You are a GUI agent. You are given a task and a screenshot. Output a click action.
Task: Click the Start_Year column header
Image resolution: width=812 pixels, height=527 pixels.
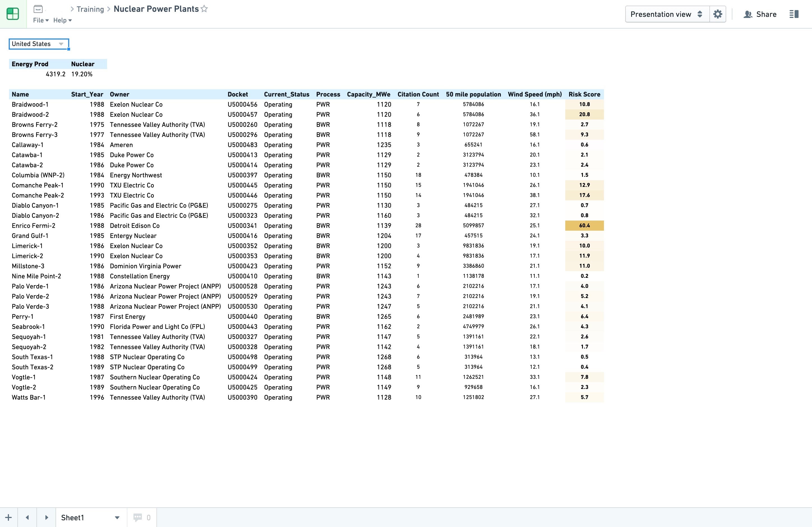87,94
